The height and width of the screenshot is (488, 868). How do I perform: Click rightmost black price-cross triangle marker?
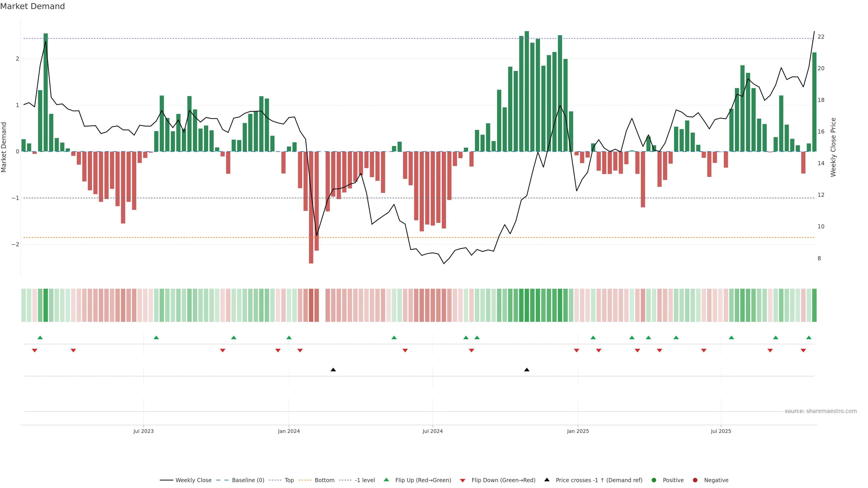click(527, 370)
